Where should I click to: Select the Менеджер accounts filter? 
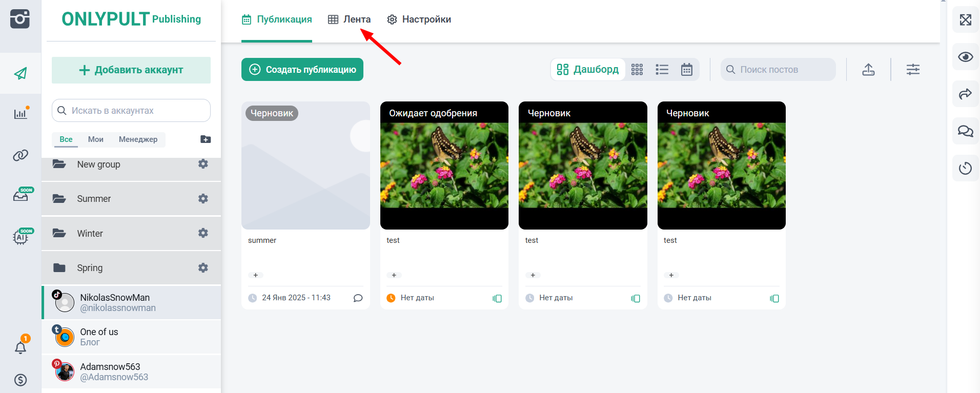138,139
